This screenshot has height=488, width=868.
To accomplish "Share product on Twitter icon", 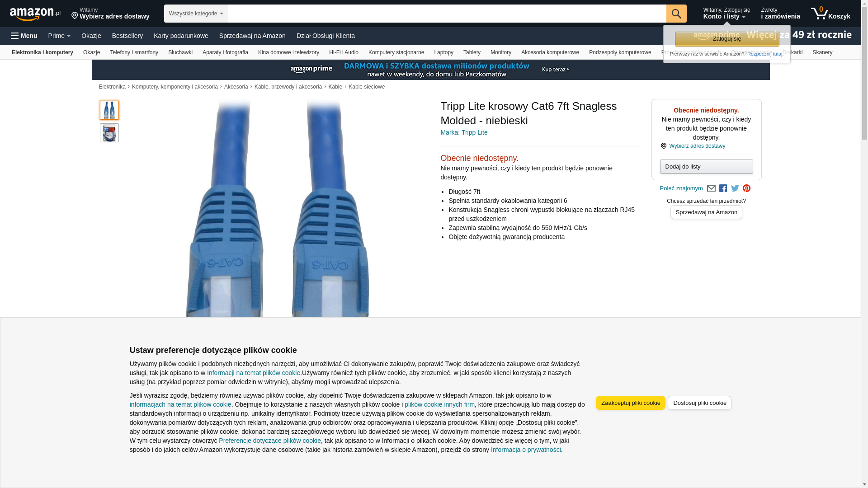I will [x=735, y=188].
